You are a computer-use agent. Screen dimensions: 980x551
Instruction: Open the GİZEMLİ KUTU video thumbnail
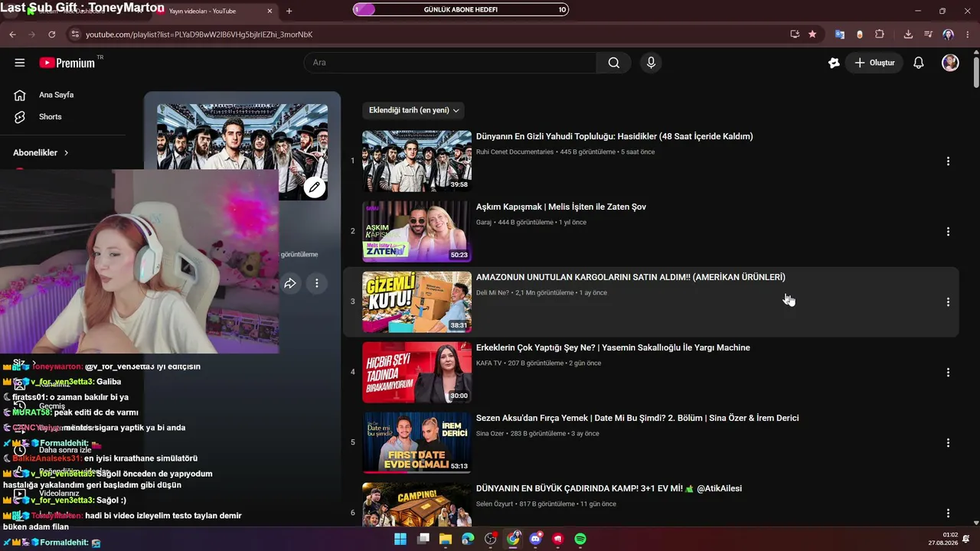click(416, 302)
